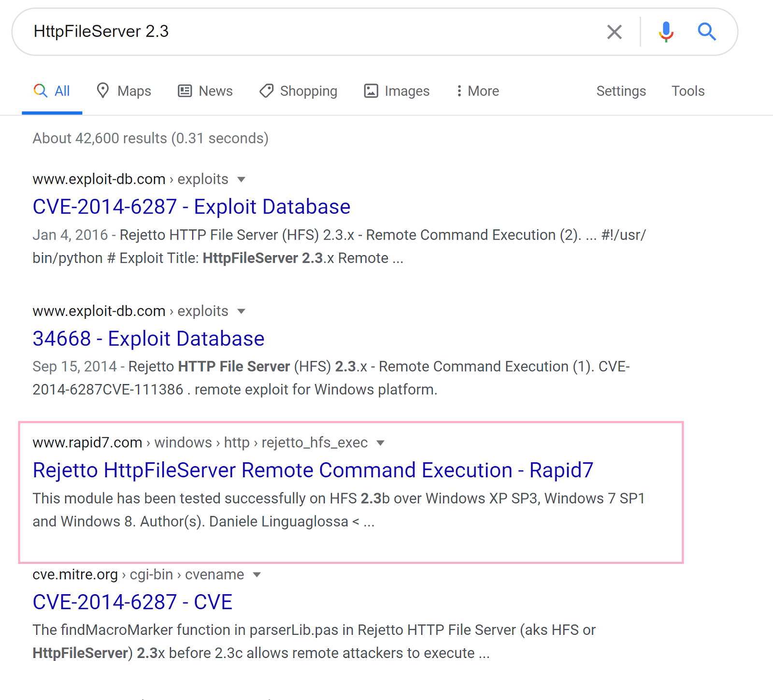
Task: Open the rapid7.com result dropdown arrow
Action: click(x=381, y=443)
